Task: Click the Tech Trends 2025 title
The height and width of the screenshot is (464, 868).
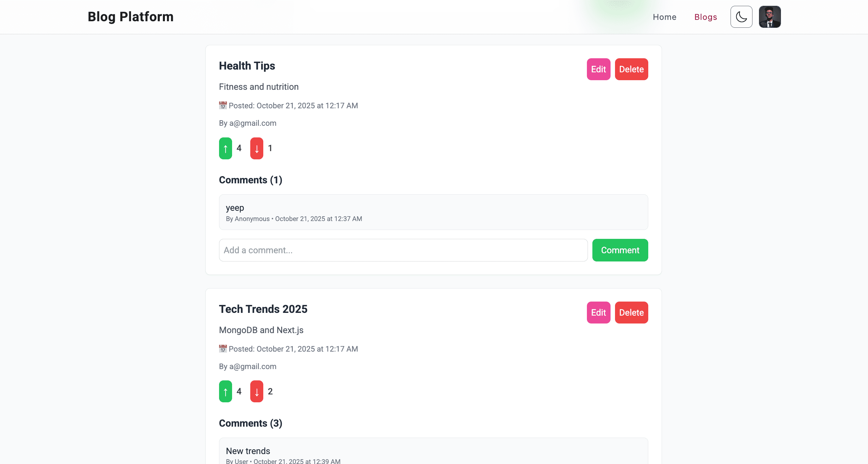Action: point(263,309)
